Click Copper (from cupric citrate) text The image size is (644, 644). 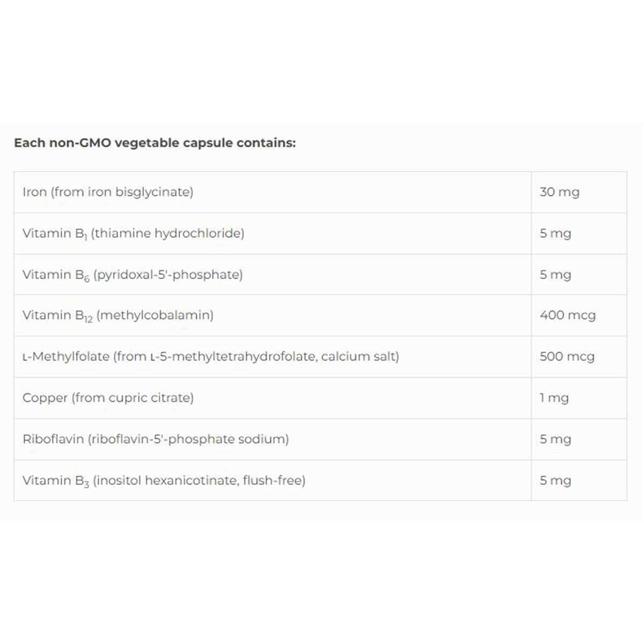pos(108,398)
